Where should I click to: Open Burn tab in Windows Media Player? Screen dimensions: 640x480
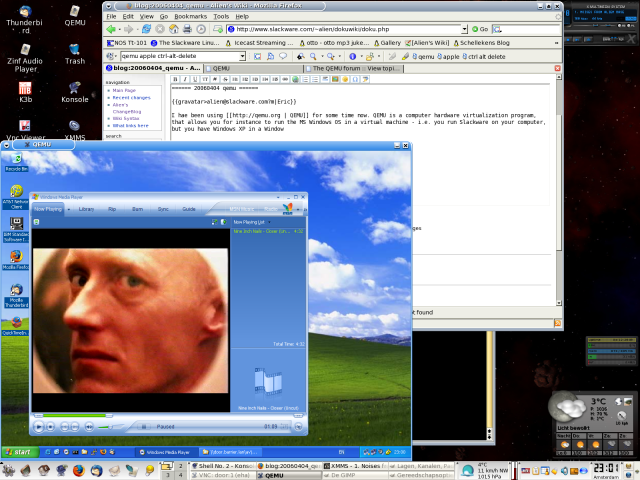point(138,209)
